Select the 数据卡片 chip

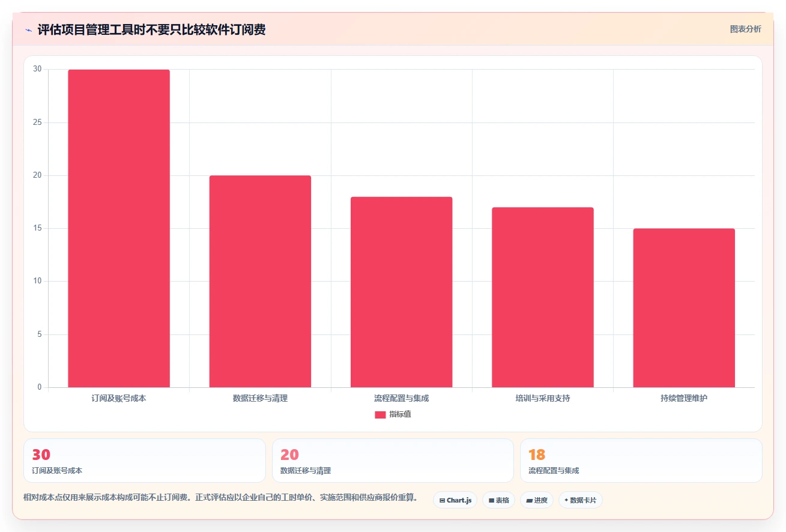pyautogui.click(x=581, y=500)
